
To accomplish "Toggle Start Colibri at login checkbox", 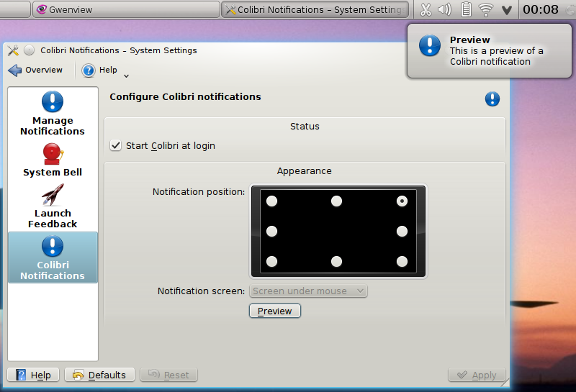I will (116, 145).
